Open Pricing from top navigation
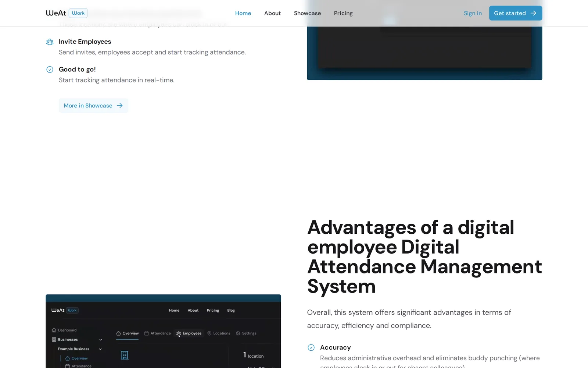 (343, 13)
